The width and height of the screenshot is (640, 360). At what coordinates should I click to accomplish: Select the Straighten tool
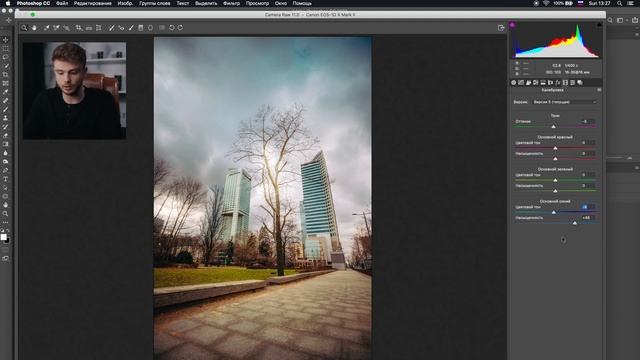pos(89,28)
